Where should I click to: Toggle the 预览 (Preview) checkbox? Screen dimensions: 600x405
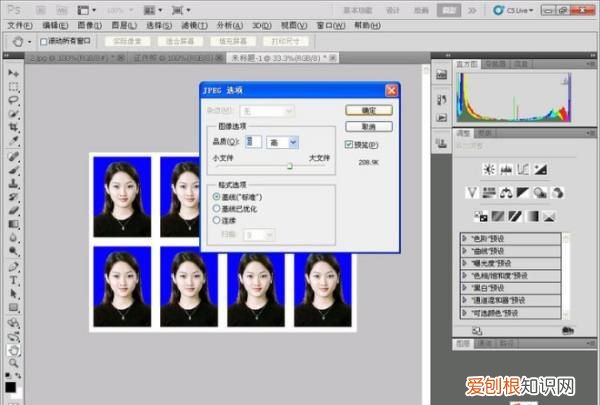(x=349, y=144)
